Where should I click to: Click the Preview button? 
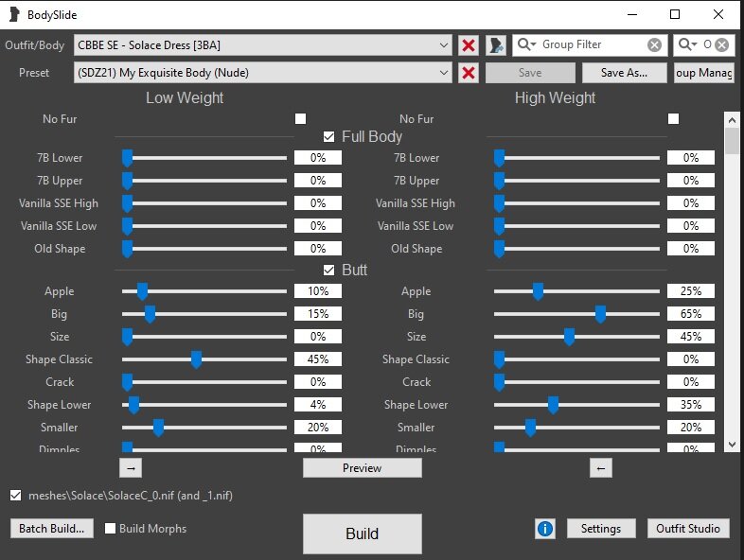point(362,468)
